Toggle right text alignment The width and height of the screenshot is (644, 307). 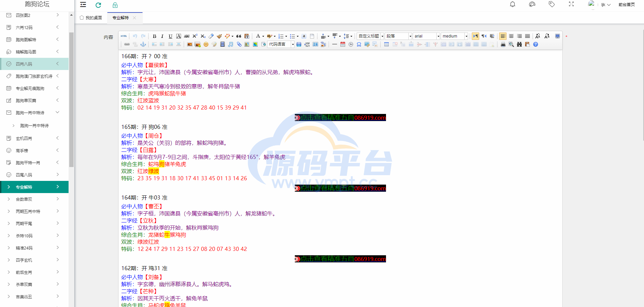(x=519, y=36)
